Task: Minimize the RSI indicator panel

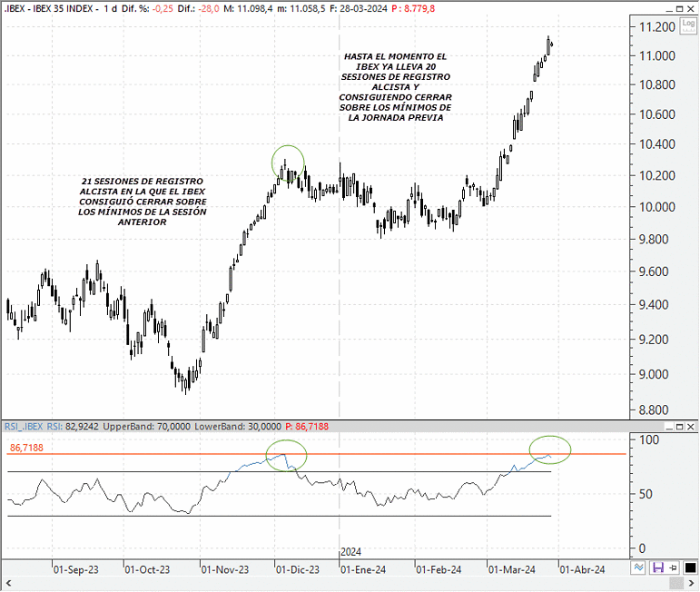Action: [669, 427]
